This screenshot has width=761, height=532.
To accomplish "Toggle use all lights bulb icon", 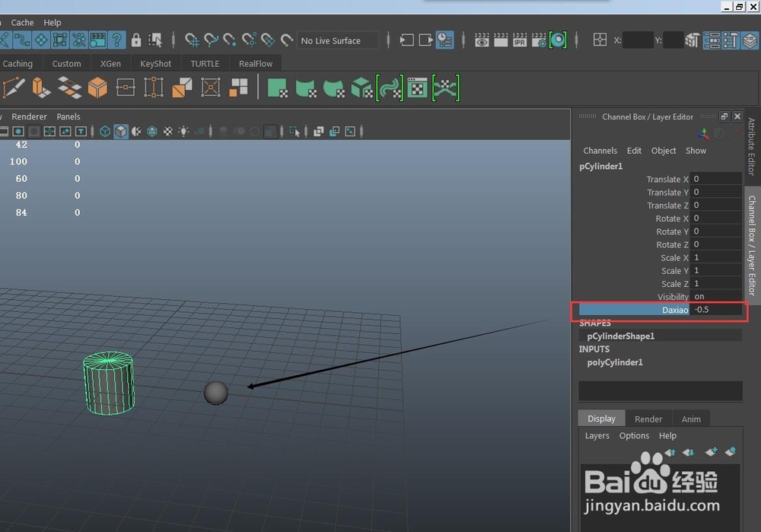I will tap(183, 131).
